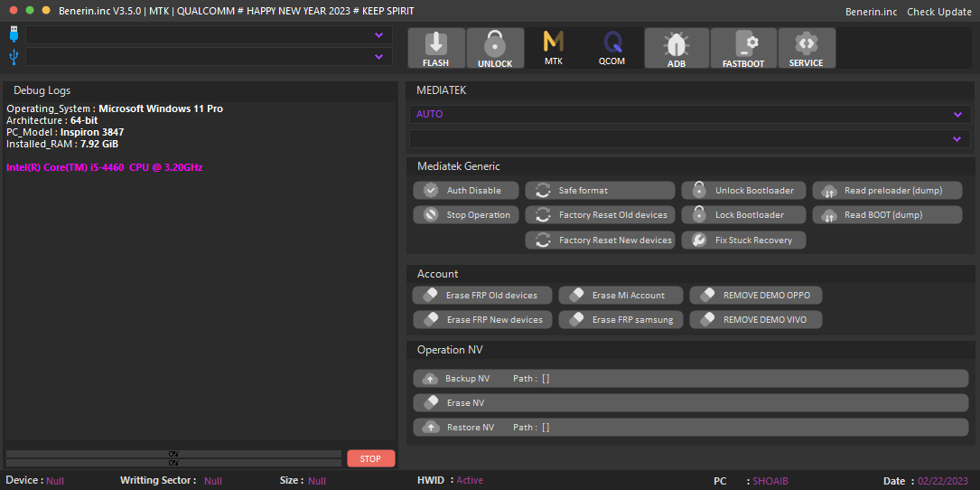Click the Backup NV Path field
The width and height of the screenshot is (980, 490).
[x=531, y=379]
